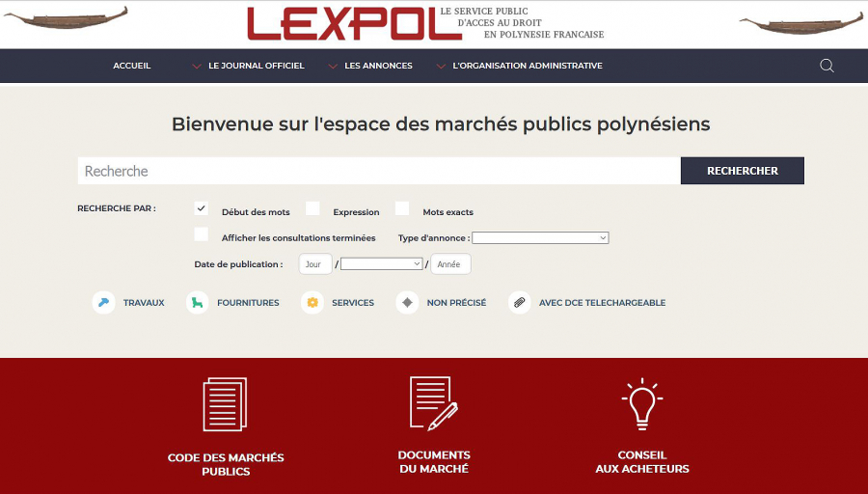Open CODE DES MARCHÉS PUBLICS link text
Image resolution: width=868 pixels, height=494 pixels.
click(226, 465)
